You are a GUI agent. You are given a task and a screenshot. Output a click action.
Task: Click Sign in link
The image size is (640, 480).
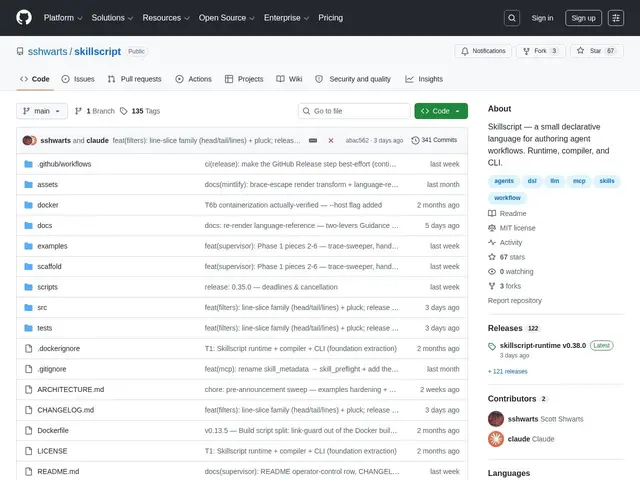[542, 18]
